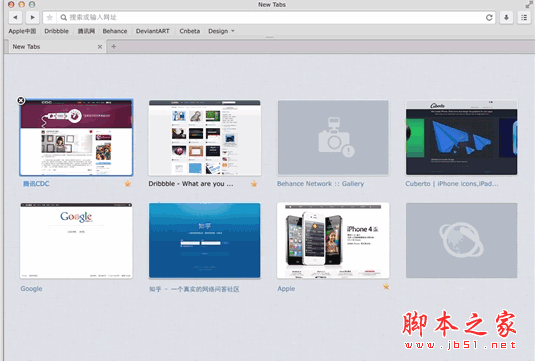Open the browser menu list button
The height and width of the screenshot is (361, 535).
point(524,17)
